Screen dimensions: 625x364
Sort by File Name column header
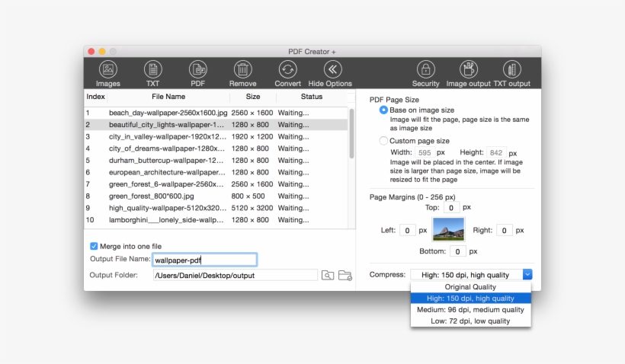tap(168, 97)
